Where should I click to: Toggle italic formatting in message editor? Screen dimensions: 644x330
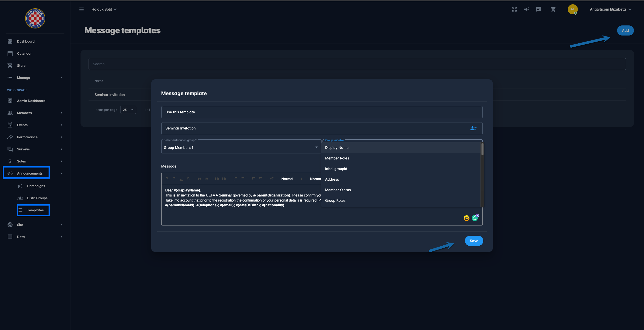(174, 179)
